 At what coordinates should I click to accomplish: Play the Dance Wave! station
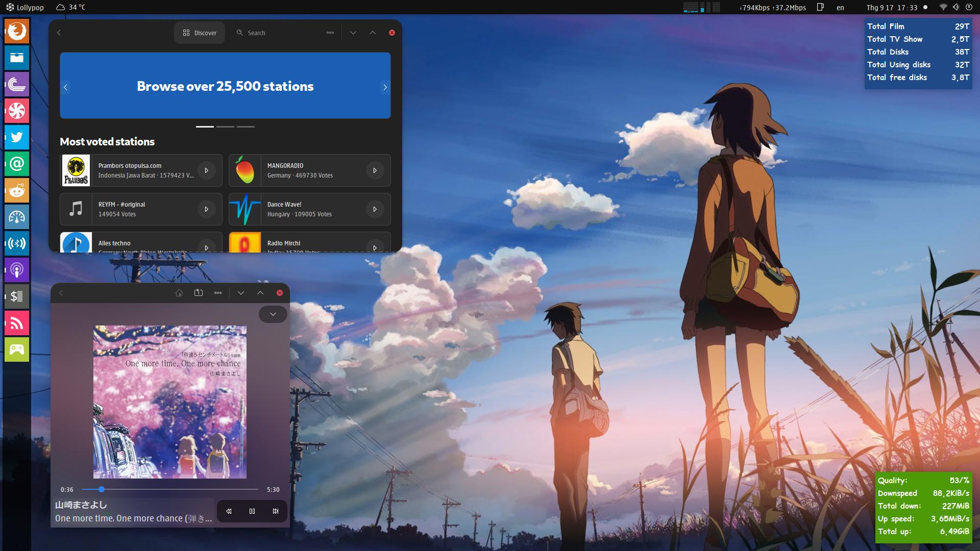click(375, 209)
